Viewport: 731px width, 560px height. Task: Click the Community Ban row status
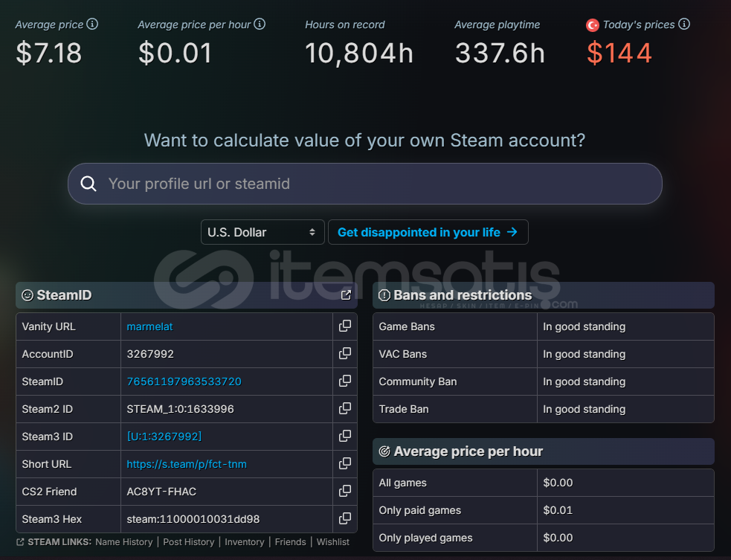(x=585, y=382)
